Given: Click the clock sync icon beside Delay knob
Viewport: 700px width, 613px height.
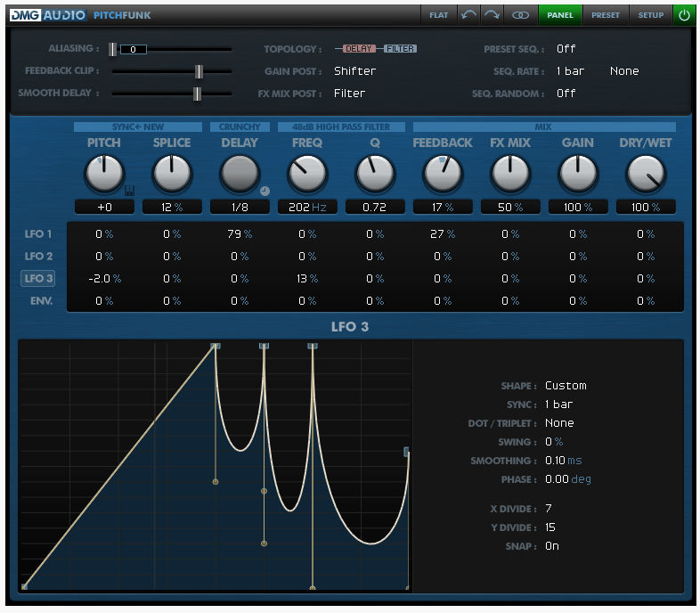Looking at the screenshot, I should (x=265, y=191).
